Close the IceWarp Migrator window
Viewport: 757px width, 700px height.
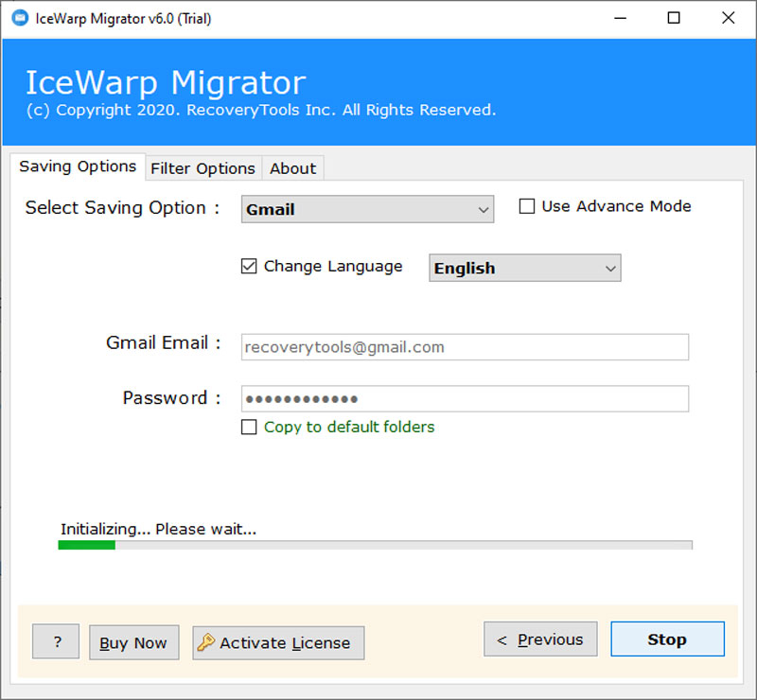[x=728, y=18]
